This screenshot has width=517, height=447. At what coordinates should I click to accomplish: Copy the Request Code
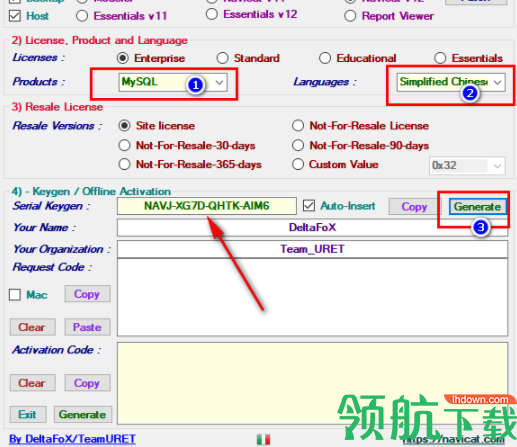(87, 294)
